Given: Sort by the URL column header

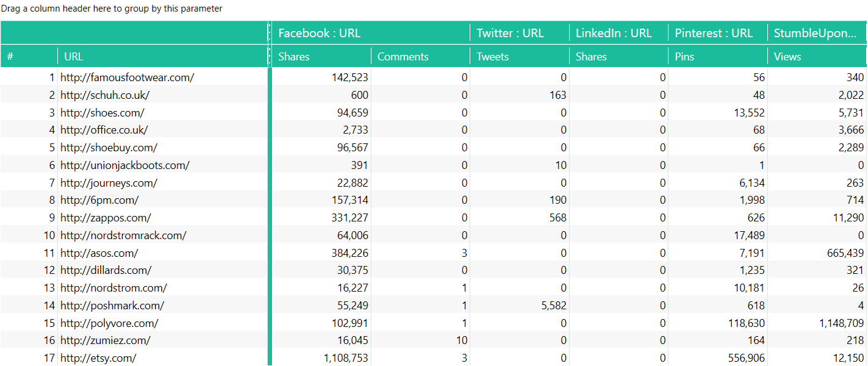Looking at the screenshot, I should pyautogui.click(x=162, y=57).
